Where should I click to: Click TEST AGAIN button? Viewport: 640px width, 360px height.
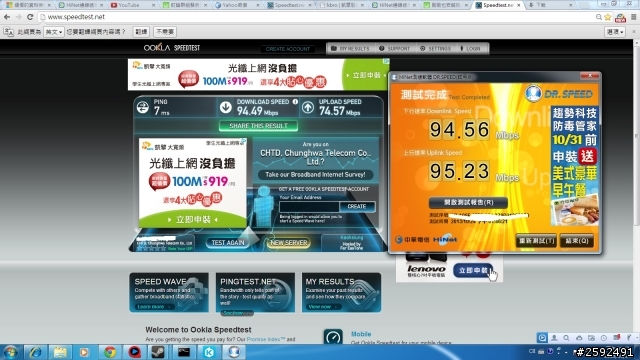point(228,242)
